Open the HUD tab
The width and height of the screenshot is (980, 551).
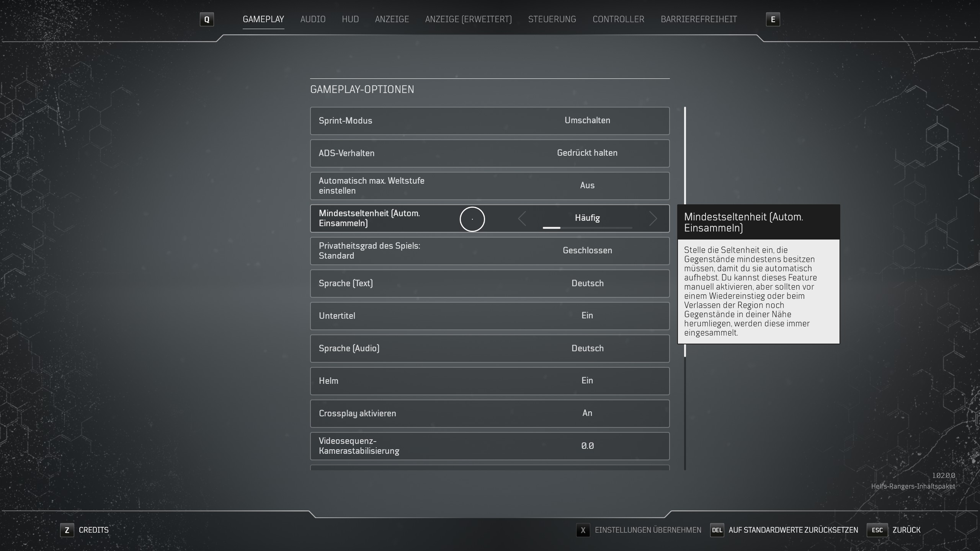point(350,19)
